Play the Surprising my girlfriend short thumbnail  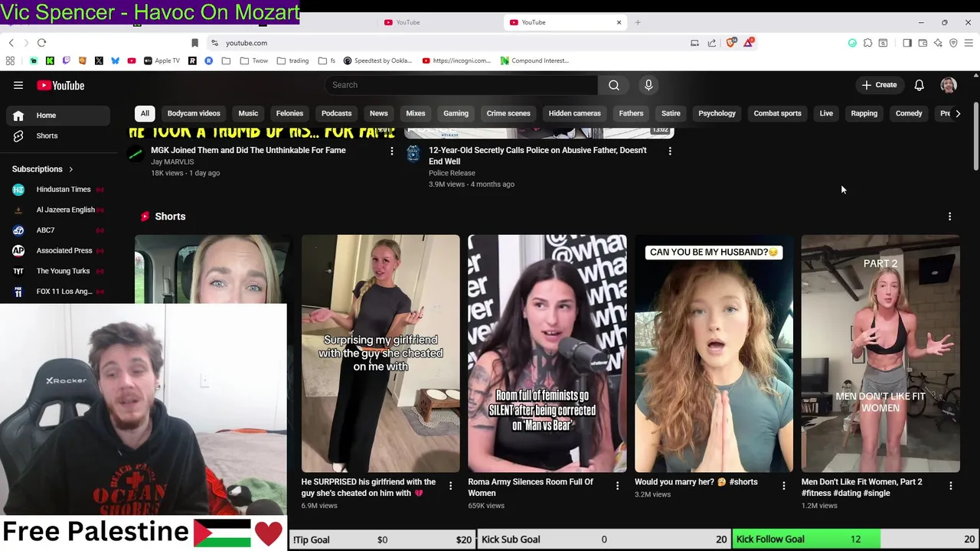coord(381,354)
